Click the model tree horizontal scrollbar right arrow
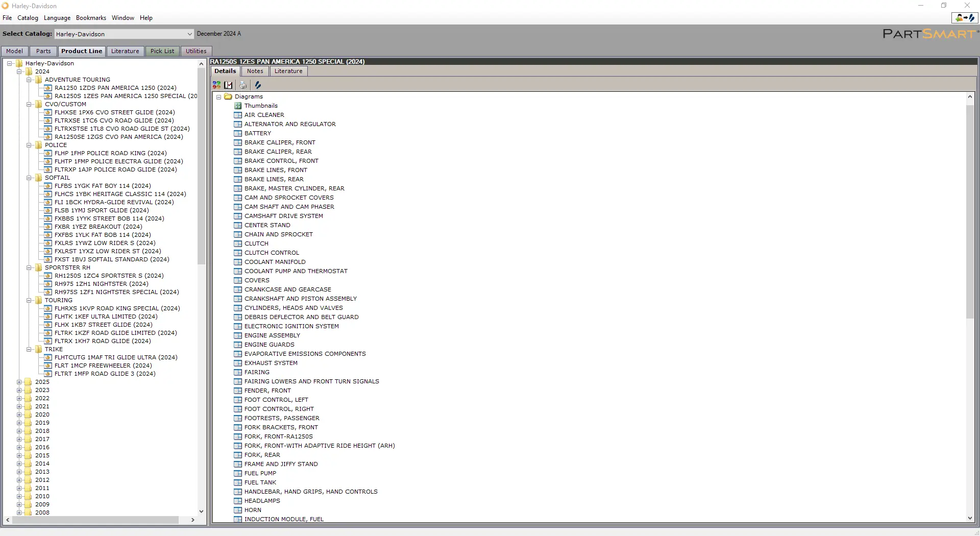The image size is (980, 536). click(x=192, y=520)
